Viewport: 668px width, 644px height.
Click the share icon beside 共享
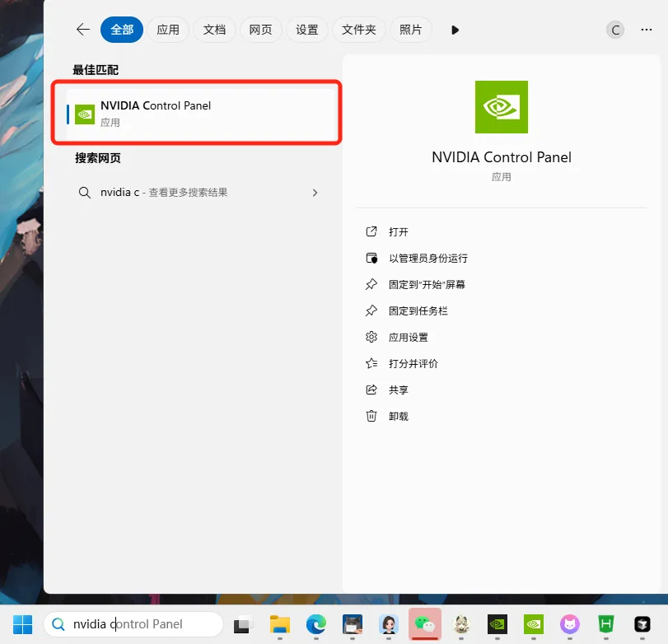pos(371,390)
